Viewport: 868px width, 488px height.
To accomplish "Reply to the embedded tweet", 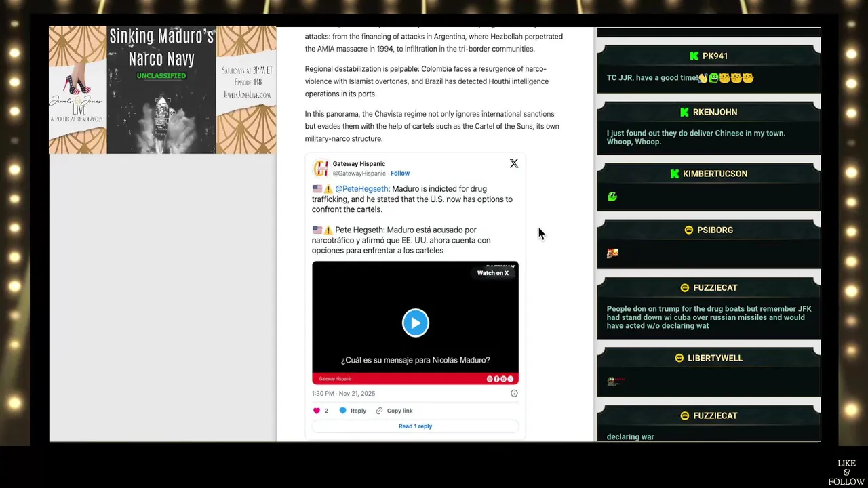I will (353, 411).
